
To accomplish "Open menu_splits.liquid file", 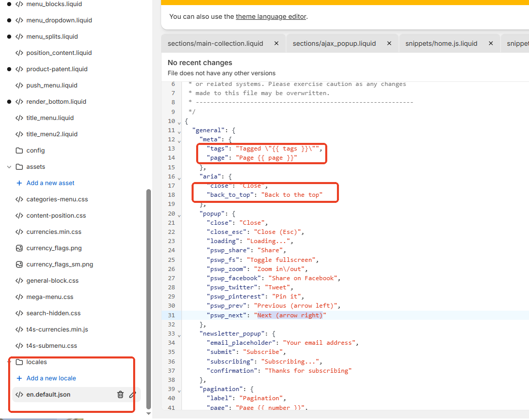I will point(52,37).
